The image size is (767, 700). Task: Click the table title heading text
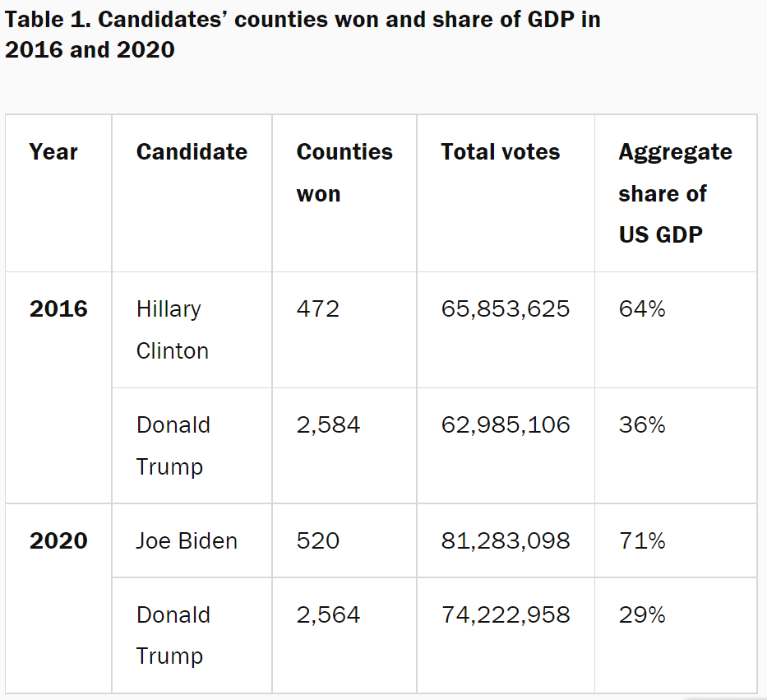303,35
